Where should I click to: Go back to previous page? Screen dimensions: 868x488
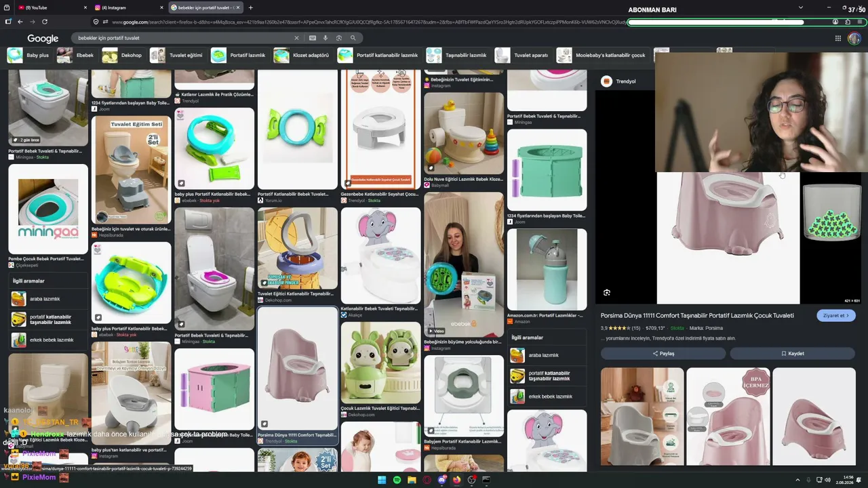[20, 22]
